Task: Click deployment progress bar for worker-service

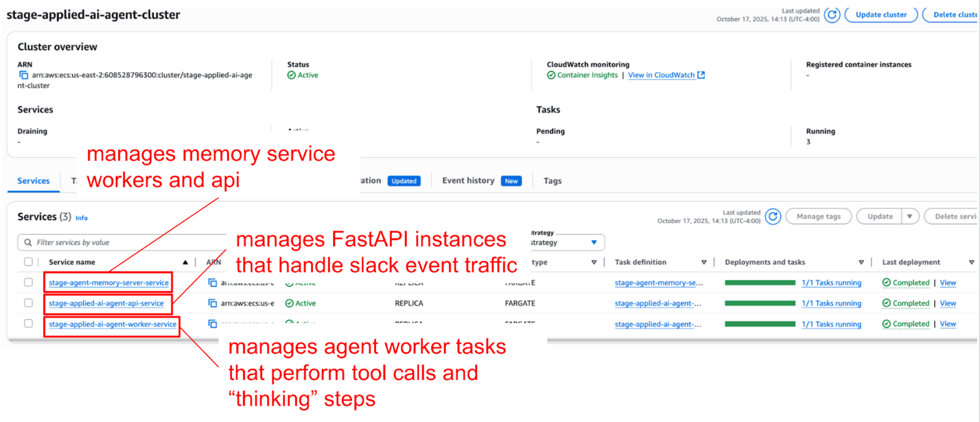Action: click(x=760, y=324)
